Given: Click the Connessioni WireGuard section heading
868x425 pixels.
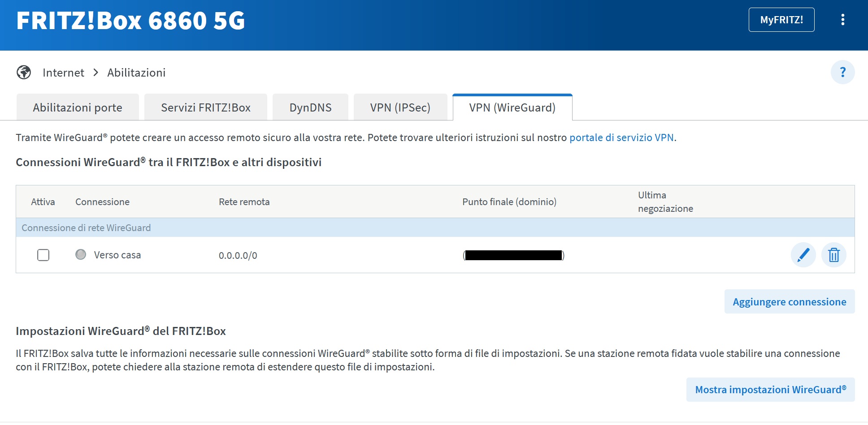Looking at the screenshot, I should pyautogui.click(x=169, y=162).
